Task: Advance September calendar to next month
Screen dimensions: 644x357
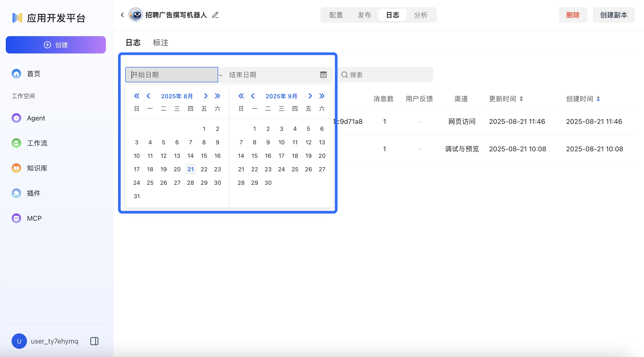Action: 310,96
